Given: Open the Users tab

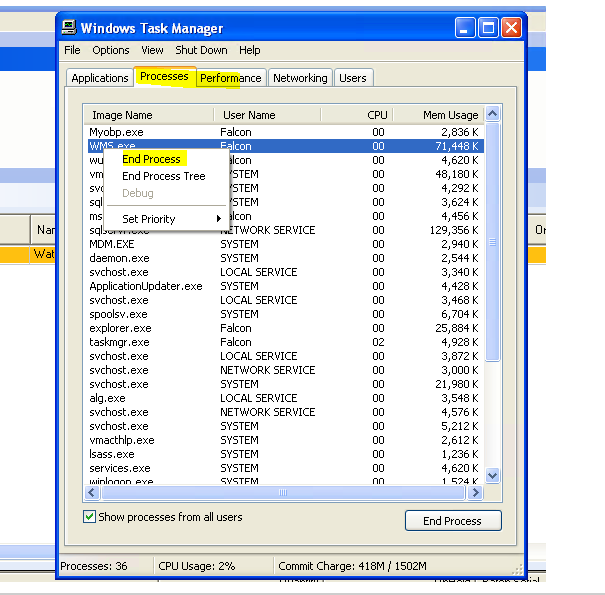Looking at the screenshot, I should (353, 78).
